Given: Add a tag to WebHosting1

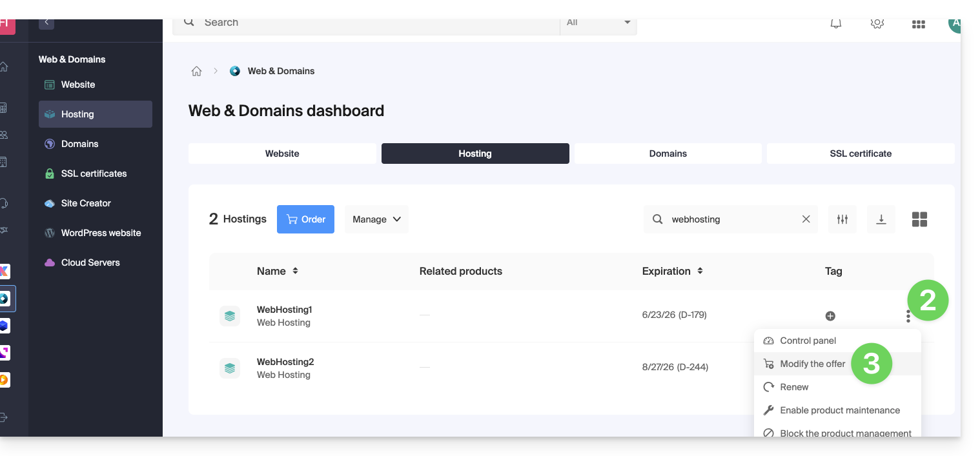Looking at the screenshot, I should pyautogui.click(x=830, y=316).
